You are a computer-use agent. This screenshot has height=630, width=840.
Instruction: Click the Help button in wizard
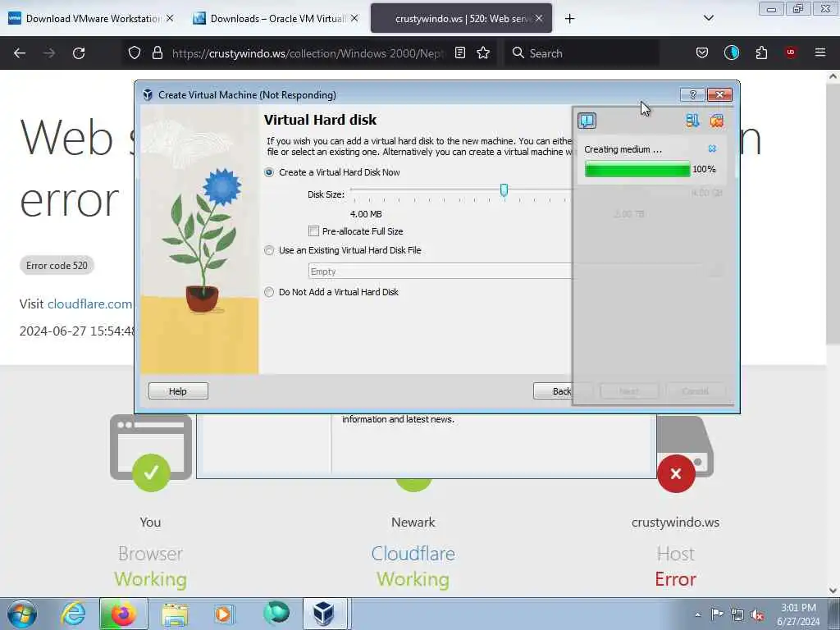click(x=178, y=391)
